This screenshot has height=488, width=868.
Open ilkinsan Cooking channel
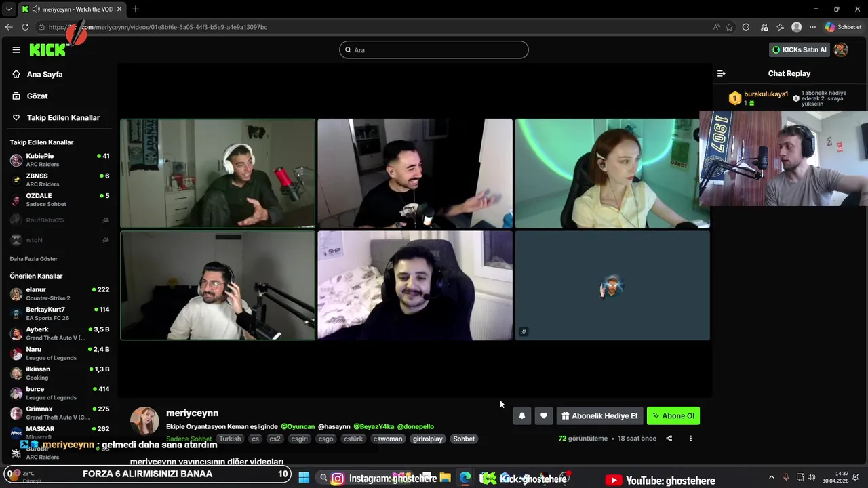click(59, 373)
